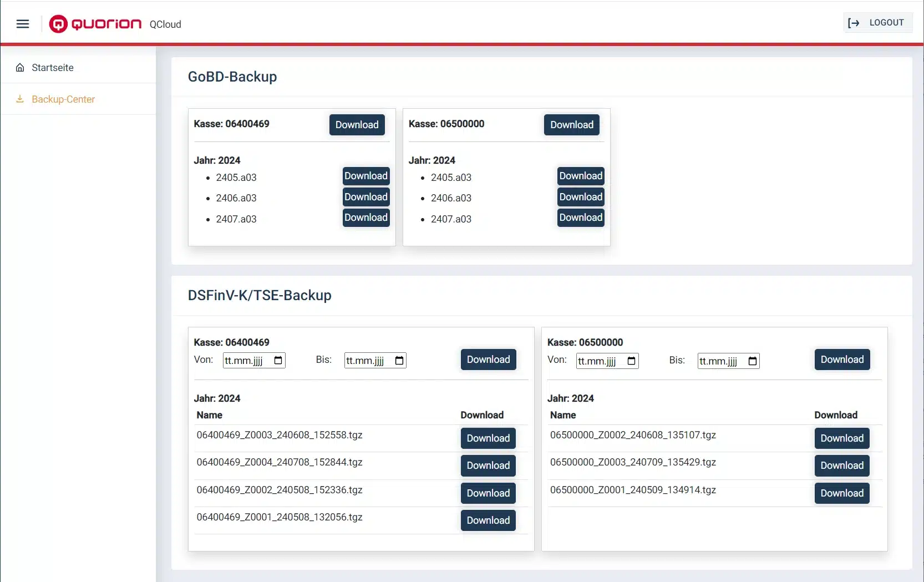Viewport: 924px width, 582px height.
Task: Focus the Von date field for Kasse 06500000
Action: click(607, 361)
